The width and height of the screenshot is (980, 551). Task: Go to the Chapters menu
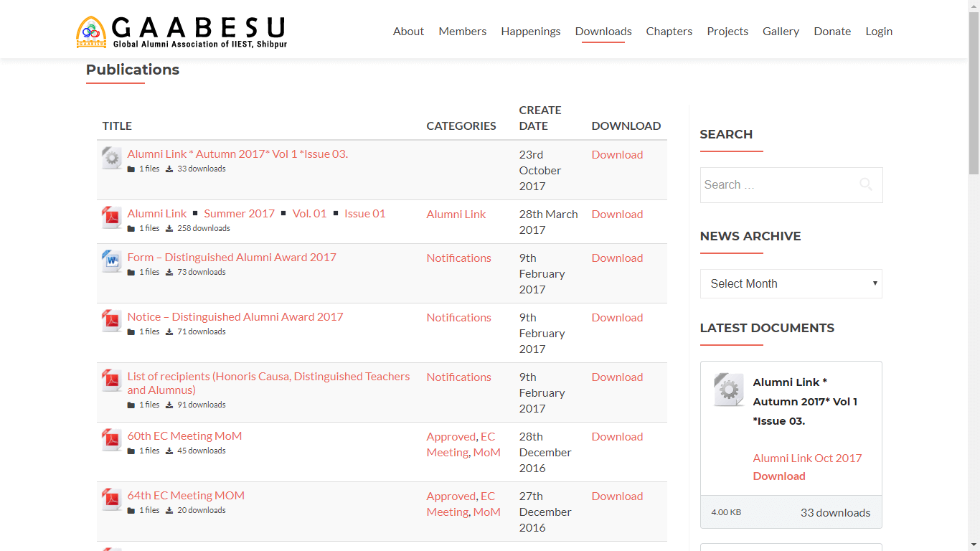[x=669, y=32]
